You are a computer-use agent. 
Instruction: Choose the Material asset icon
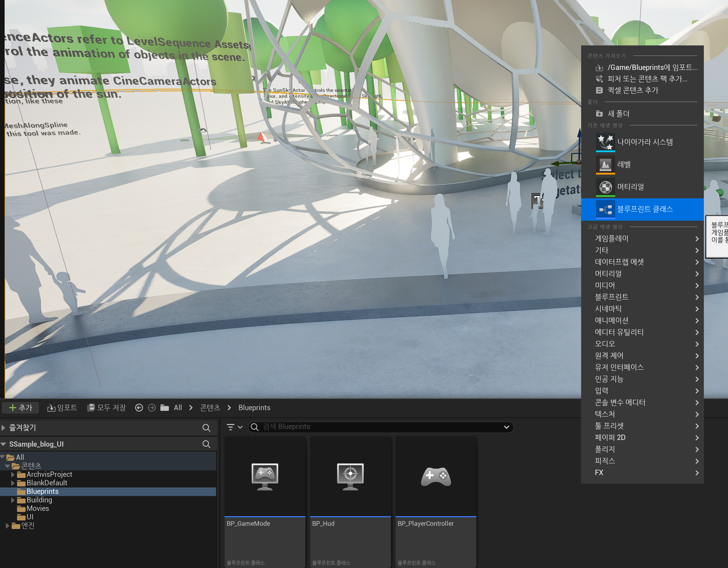coord(605,187)
